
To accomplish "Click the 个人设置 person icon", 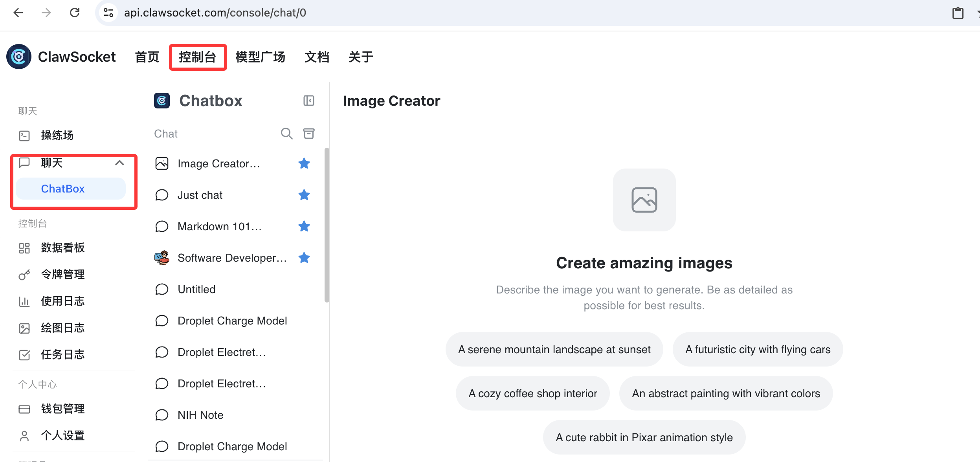I will point(24,436).
